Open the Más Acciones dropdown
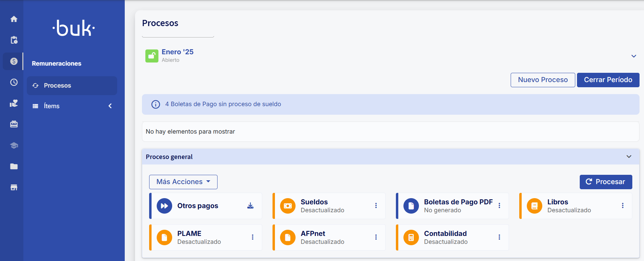 [183, 182]
